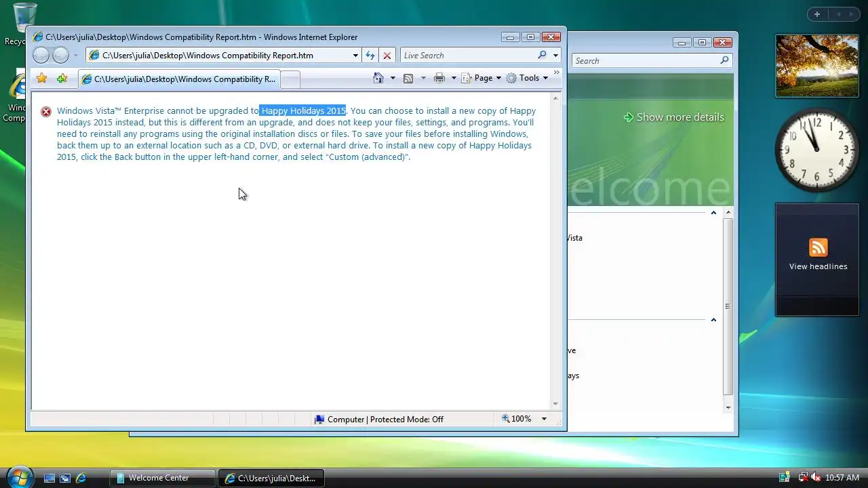
Task: Click the highlighted 'Happy Holidays 2015' text
Action: point(303,110)
